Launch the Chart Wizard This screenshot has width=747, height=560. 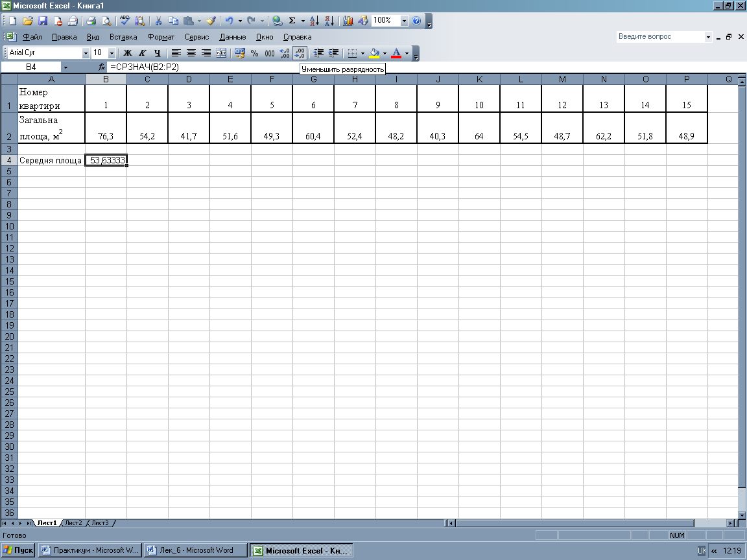(348, 21)
